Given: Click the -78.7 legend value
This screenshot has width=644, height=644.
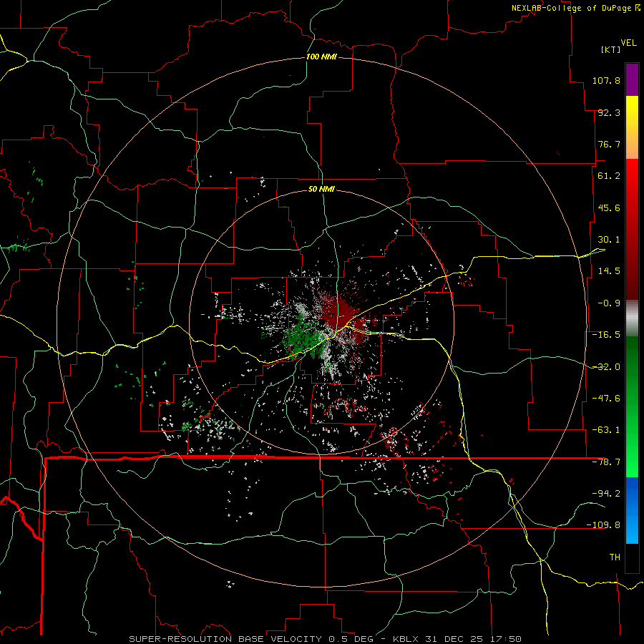Looking at the screenshot, I should click(x=606, y=462).
